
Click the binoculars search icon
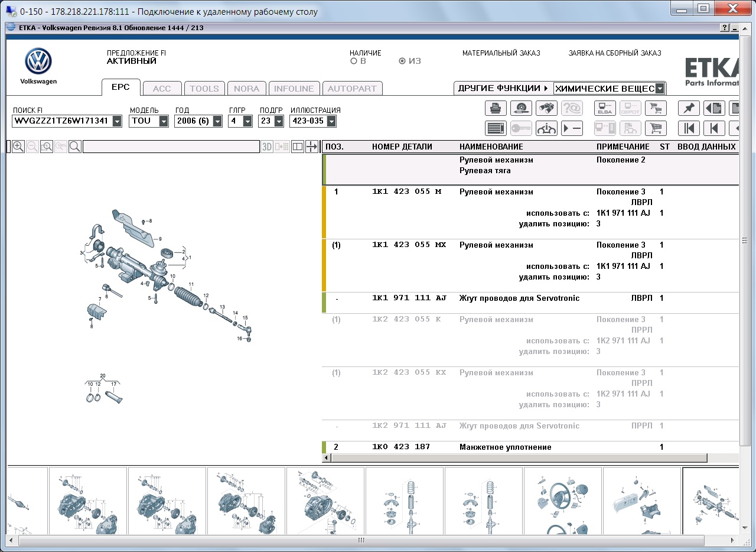[x=546, y=108]
